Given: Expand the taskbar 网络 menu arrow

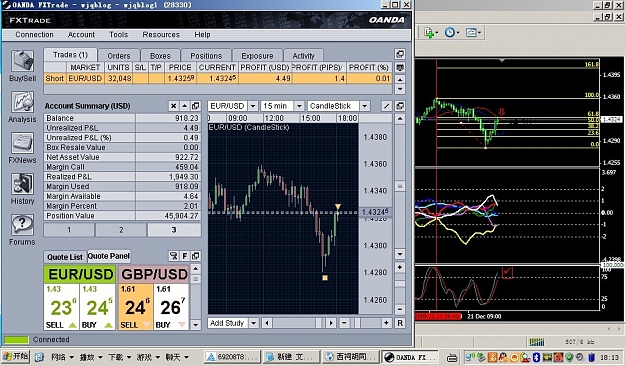Looking at the screenshot, I should coord(71,357).
